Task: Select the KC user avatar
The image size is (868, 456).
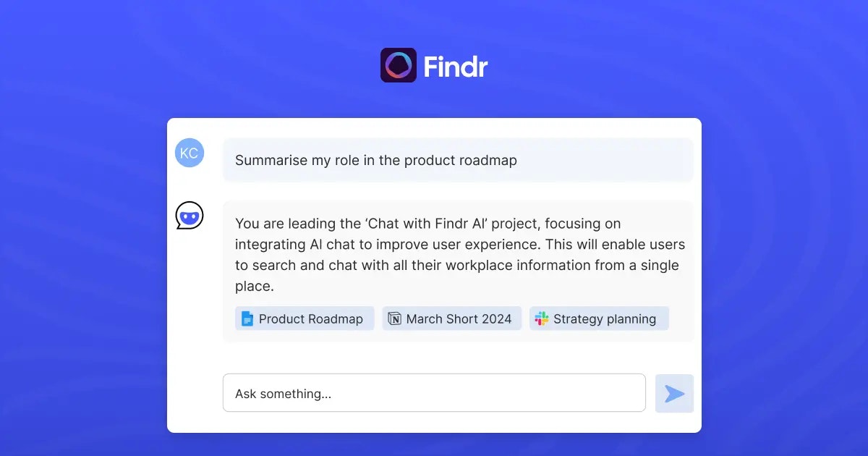Action: (x=189, y=153)
